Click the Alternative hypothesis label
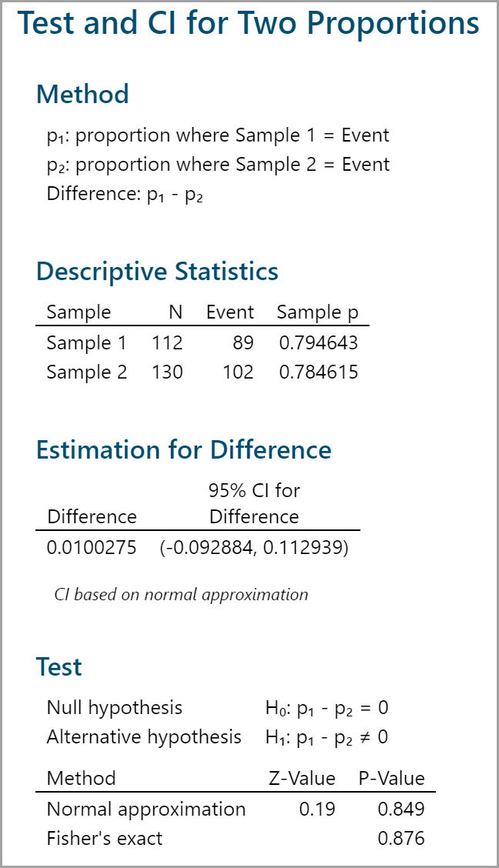Screen dimensions: 499x868 [x=144, y=737]
